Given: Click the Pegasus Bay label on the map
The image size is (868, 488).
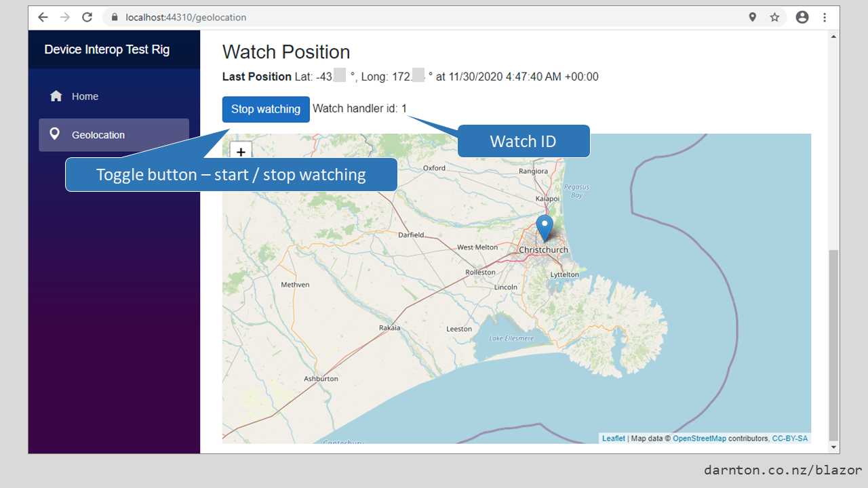Looking at the screenshot, I should point(576,190).
